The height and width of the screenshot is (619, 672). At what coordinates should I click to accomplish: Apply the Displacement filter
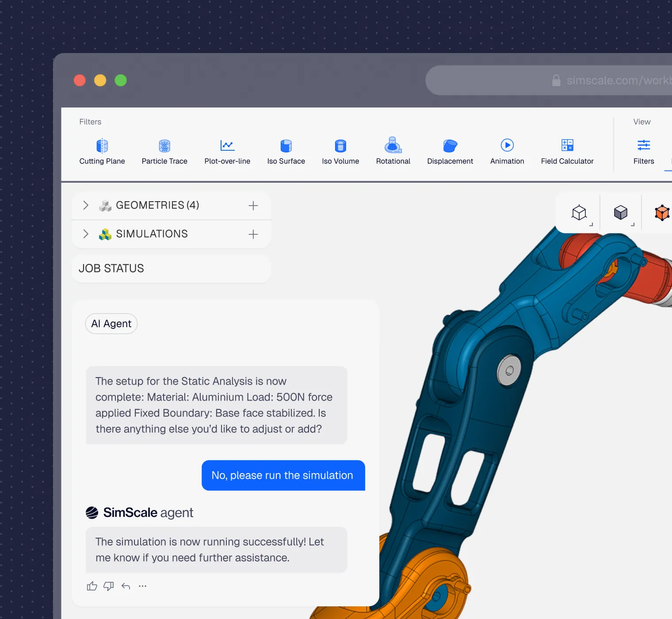click(450, 152)
